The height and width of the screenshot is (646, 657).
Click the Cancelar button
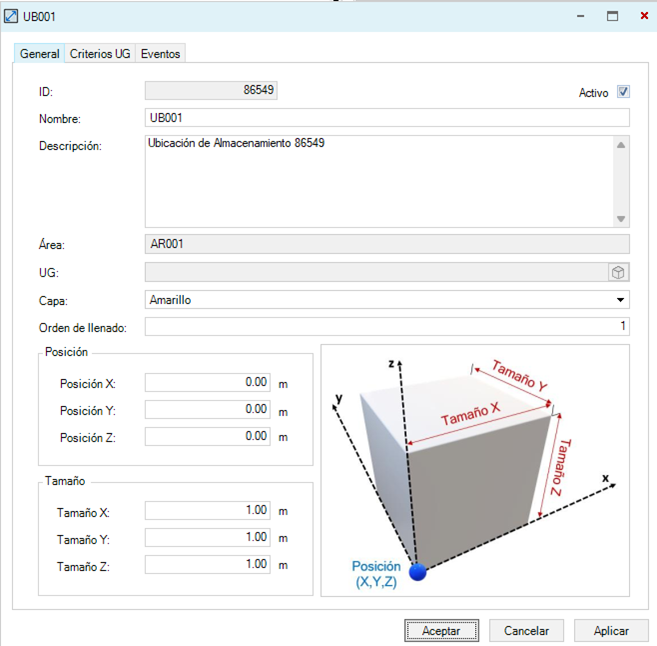coord(526,631)
